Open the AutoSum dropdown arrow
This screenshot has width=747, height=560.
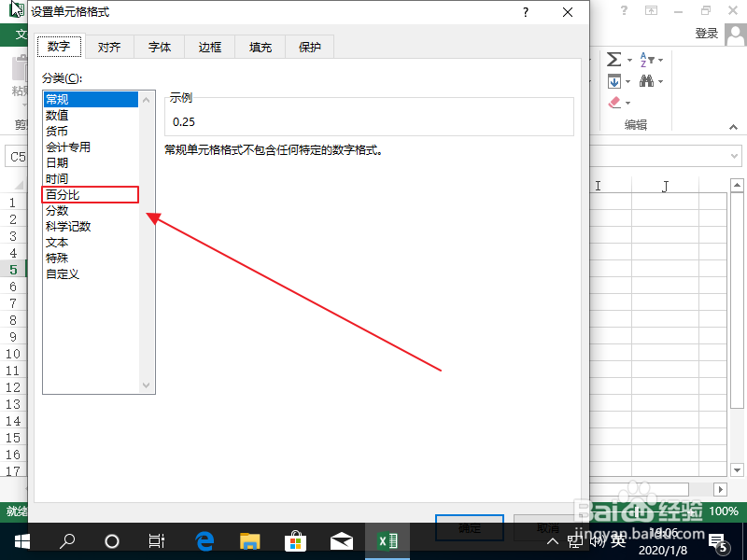629,59
